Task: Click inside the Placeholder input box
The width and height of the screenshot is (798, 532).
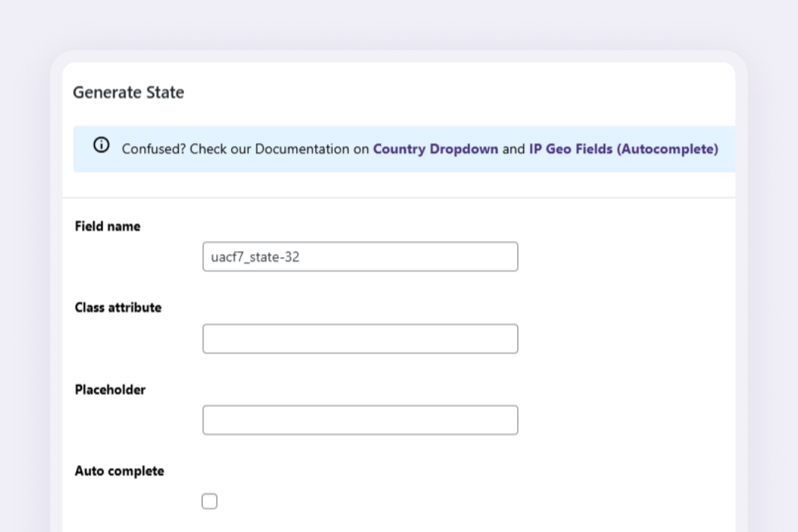Action: coord(360,420)
